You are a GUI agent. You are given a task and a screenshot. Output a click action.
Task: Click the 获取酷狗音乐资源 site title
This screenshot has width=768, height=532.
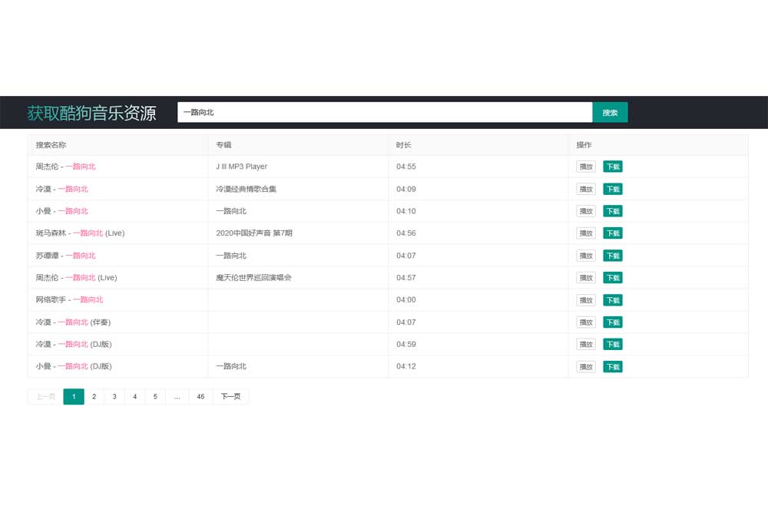pos(91,113)
